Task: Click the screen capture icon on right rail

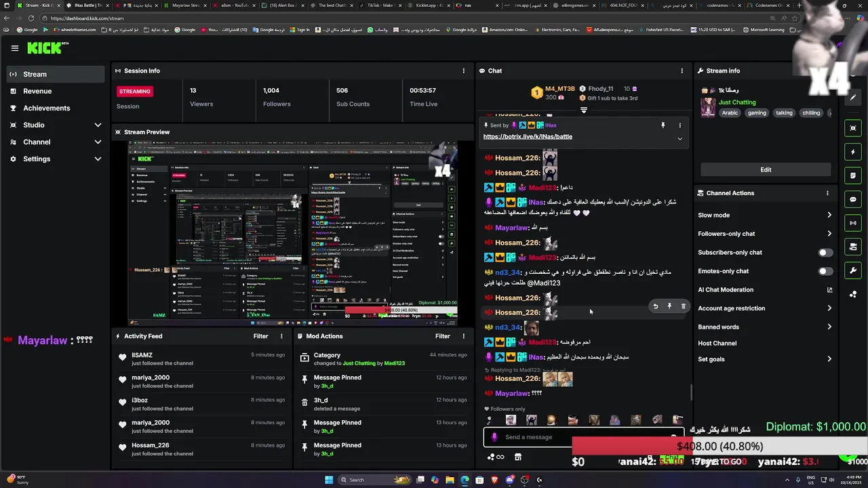Action: (x=853, y=128)
